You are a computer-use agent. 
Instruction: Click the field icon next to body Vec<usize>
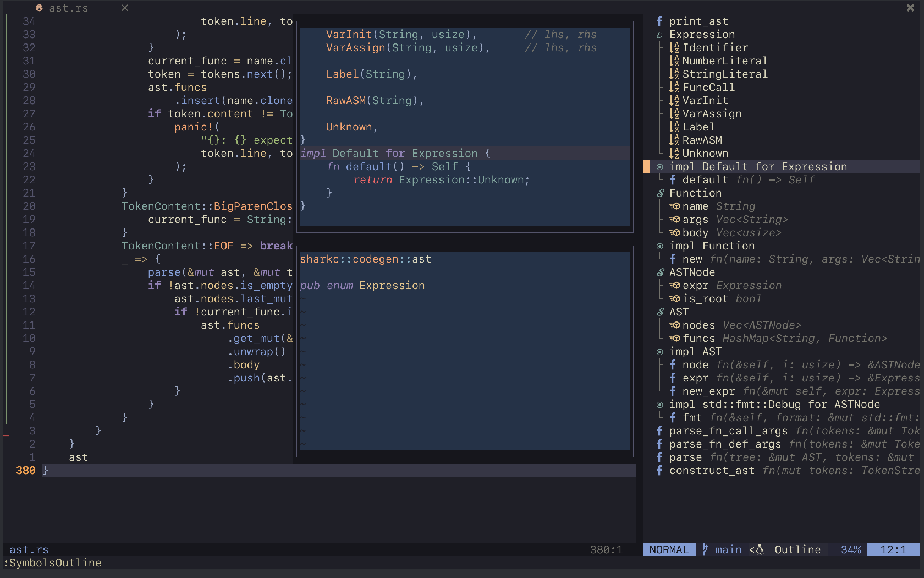[x=675, y=232]
